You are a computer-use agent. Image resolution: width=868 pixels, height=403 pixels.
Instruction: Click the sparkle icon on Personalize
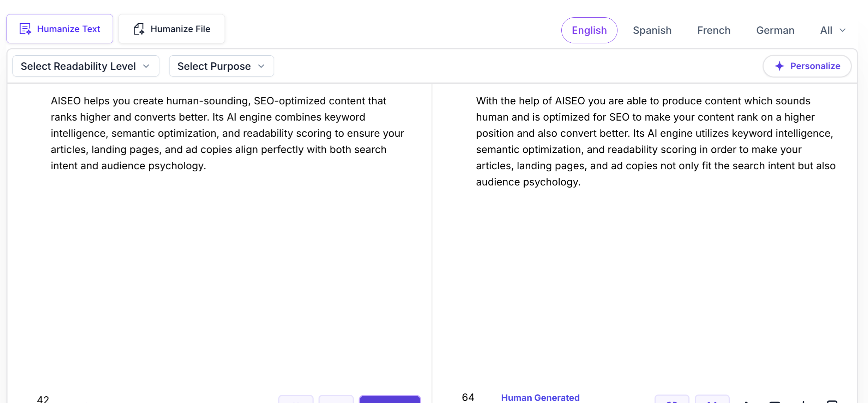[x=779, y=66]
